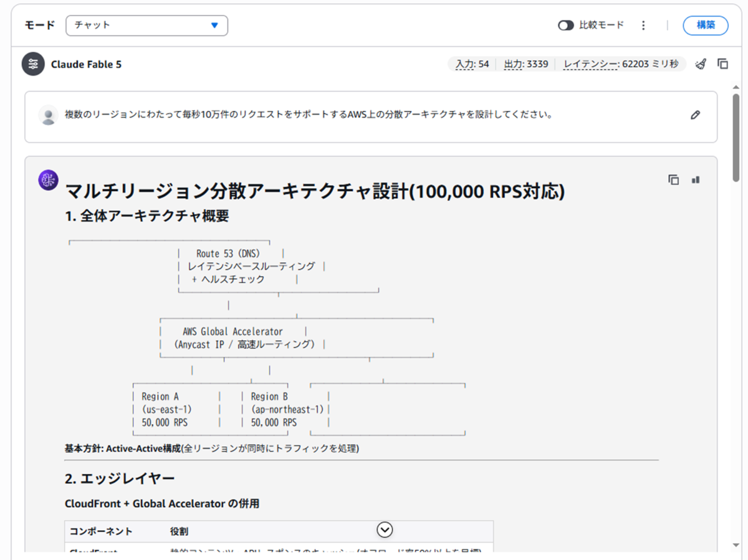This screenshot has height=560, width=748.
Task: Click the 出力: 3339 metric
Action: [526, 64]
